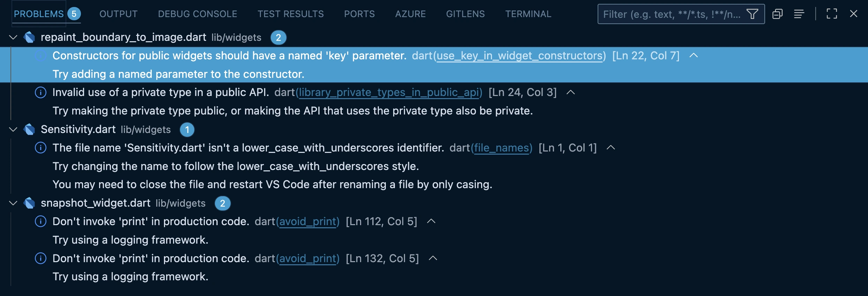Image resolution: width=868 pixels, height=296 pixels.
Task: Click the Dart icon beside snapshot_widget.dart
Action: pyautogui.click(x=29, y=203)
